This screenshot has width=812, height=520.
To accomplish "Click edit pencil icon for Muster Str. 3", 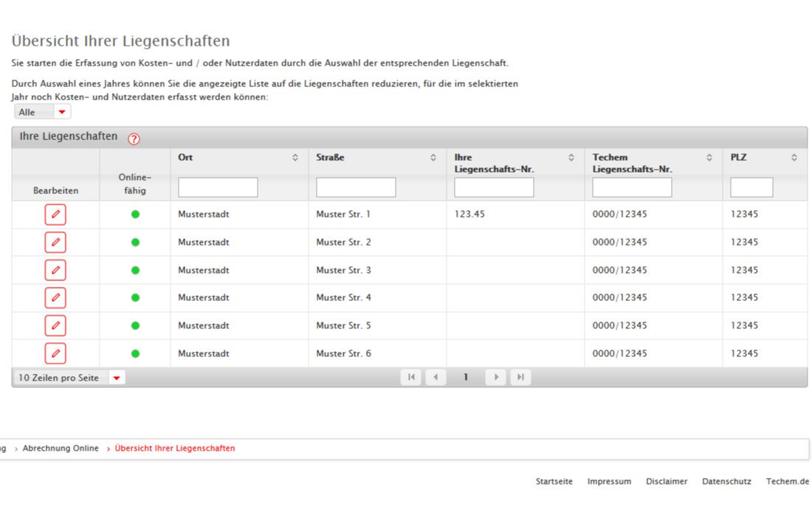I will [x=55, y=270].
